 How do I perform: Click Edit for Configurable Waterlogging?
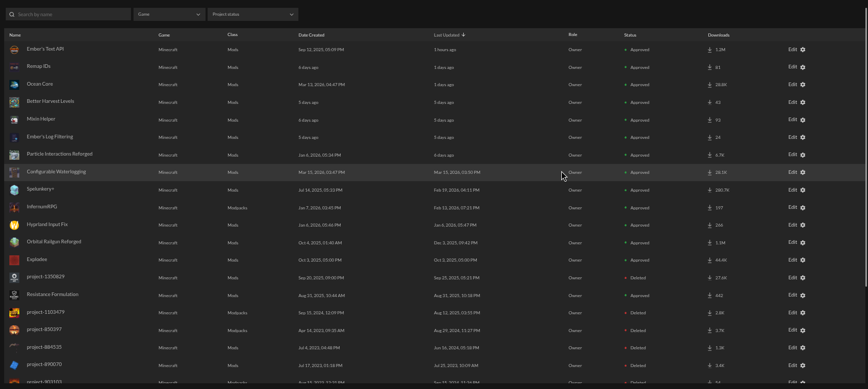(x=792, y=172)
